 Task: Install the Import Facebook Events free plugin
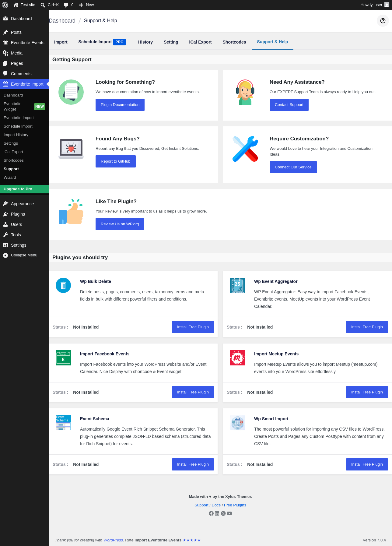193,392
